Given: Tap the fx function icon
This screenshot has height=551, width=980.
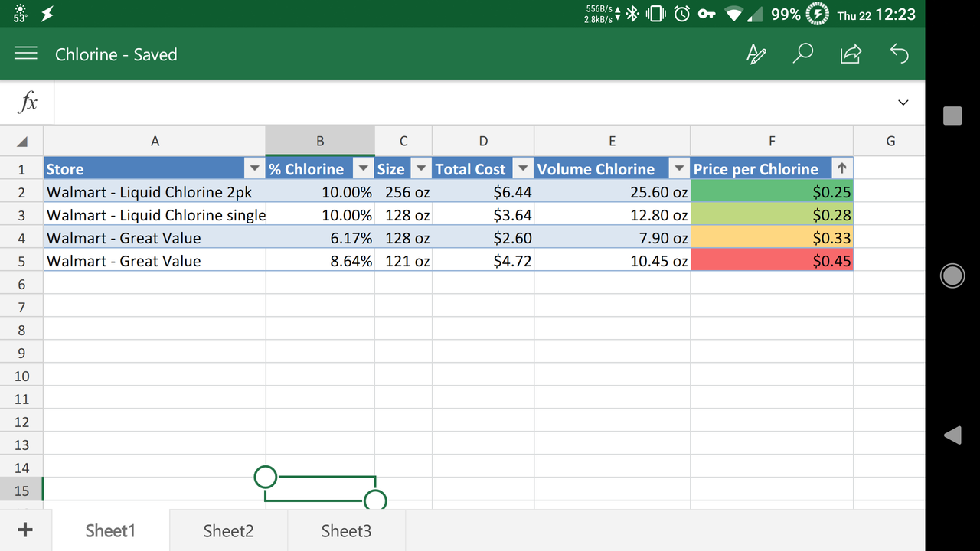Looking at the screenshot, I should point(28,102).
